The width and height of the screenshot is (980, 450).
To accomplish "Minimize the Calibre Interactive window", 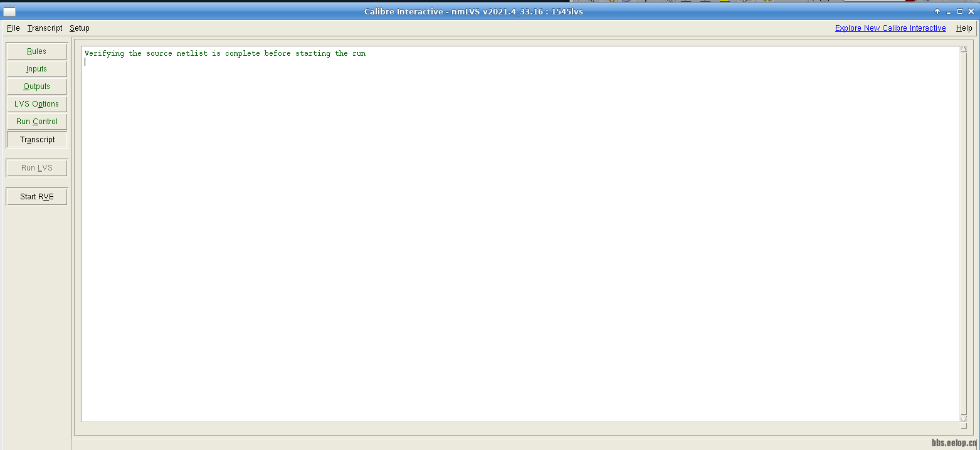I will (949, 11).
